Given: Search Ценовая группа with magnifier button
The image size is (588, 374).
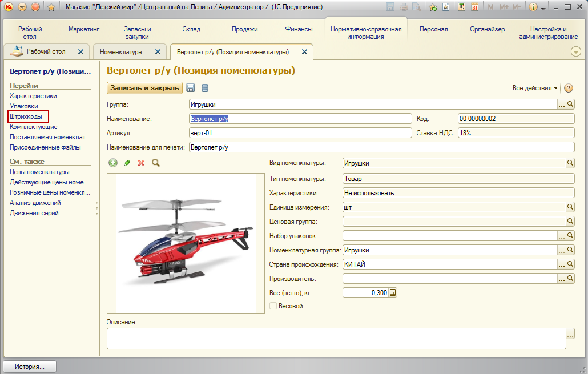Looking at the screenshot, I should click(x=570, y=222).
